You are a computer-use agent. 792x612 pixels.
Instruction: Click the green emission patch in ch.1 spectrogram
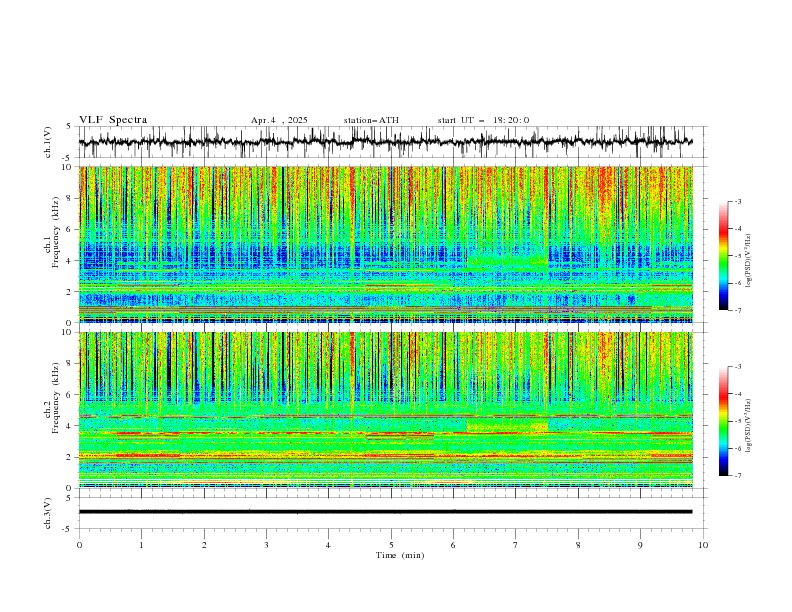(507, 262)
